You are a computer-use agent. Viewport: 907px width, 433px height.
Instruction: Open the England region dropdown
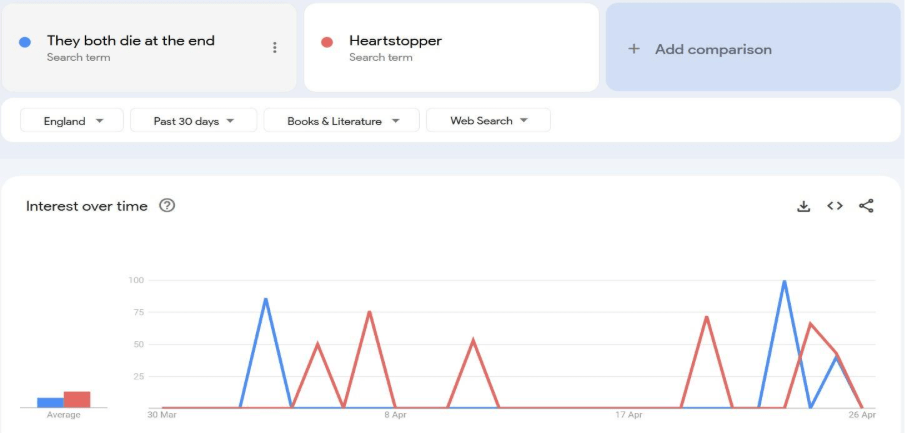72,121
